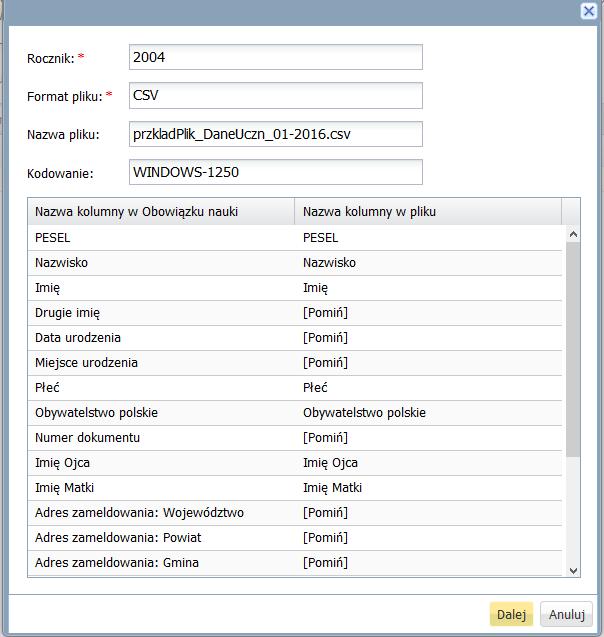Image resolution: width=604 pixels, height=637 pixels.
Task: Open [Pomiń] cell for Adres zameldowania: Powiat
Action: (x=428, y=538)
